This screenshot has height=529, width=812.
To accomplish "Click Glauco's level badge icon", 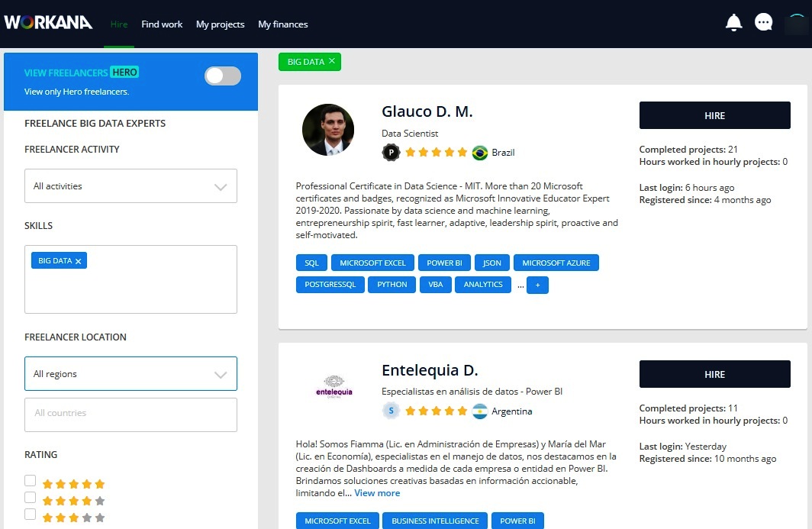I will coord(391,152).
